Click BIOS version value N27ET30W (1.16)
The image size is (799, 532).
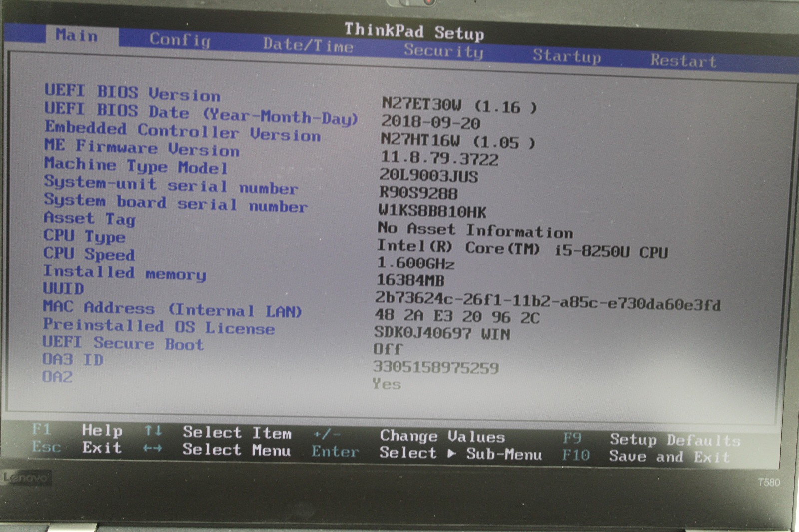click(459, 106)
